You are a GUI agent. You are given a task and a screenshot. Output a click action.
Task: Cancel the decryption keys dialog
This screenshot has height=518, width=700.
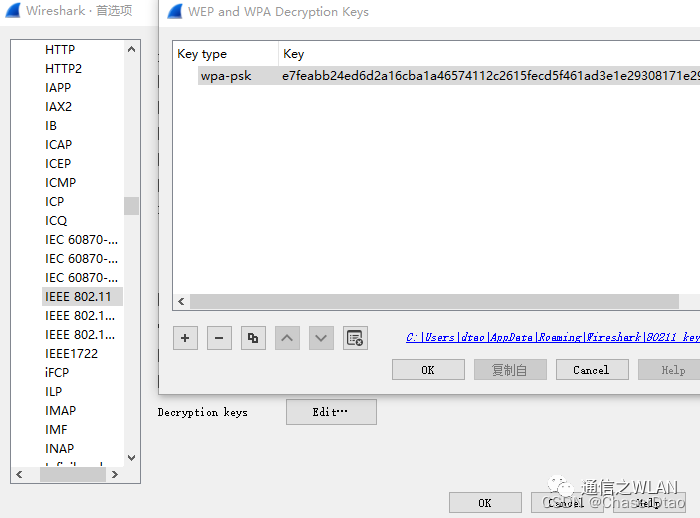pos(592,370)
